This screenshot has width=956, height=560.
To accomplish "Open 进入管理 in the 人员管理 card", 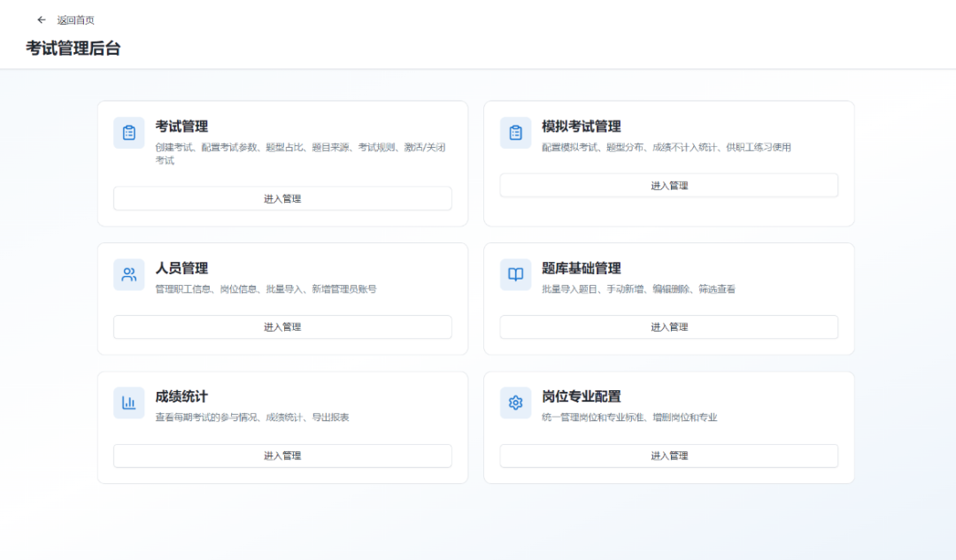I will [282, 327].
